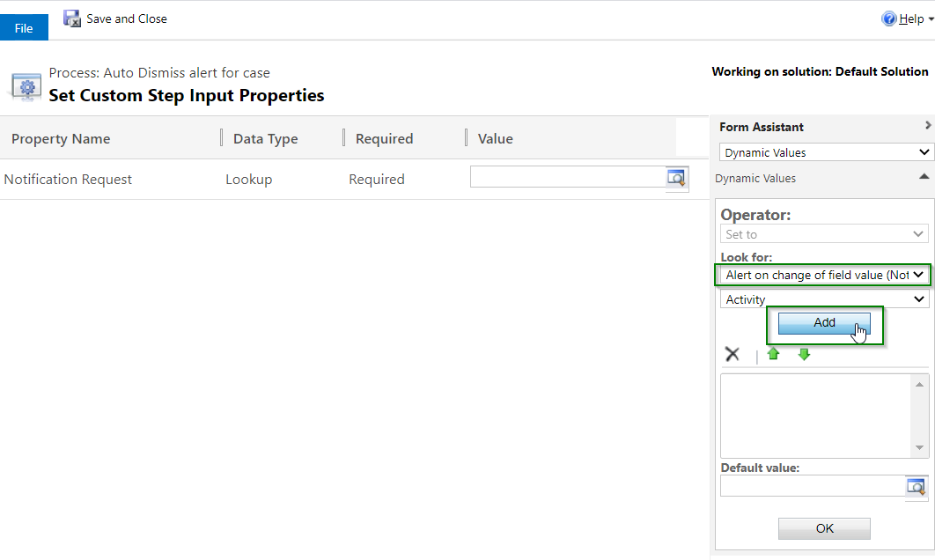The width and height of the screenshot is (935, 560).
Task: Click the Add button
Action: click(x=824, y=322)
